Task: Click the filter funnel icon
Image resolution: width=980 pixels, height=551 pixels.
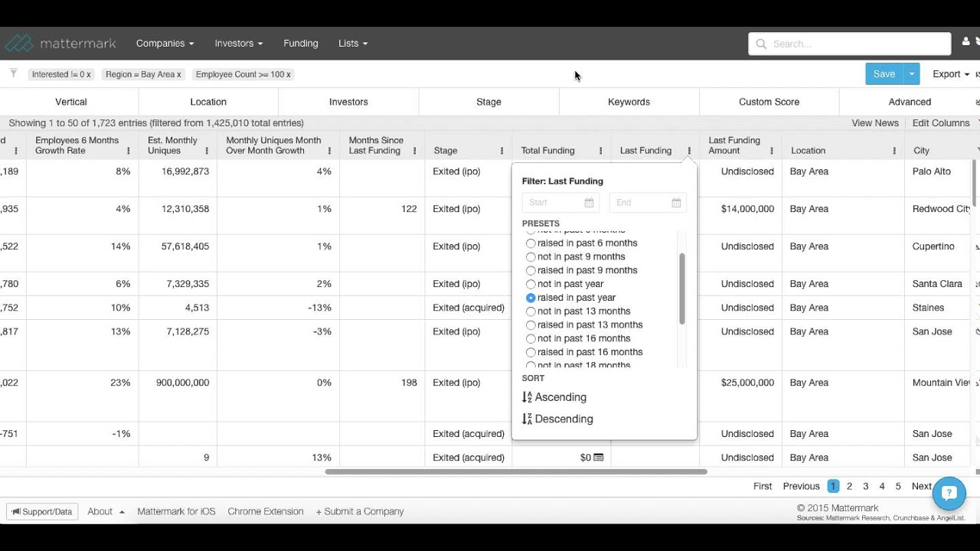Action: [x=13, y=73]
